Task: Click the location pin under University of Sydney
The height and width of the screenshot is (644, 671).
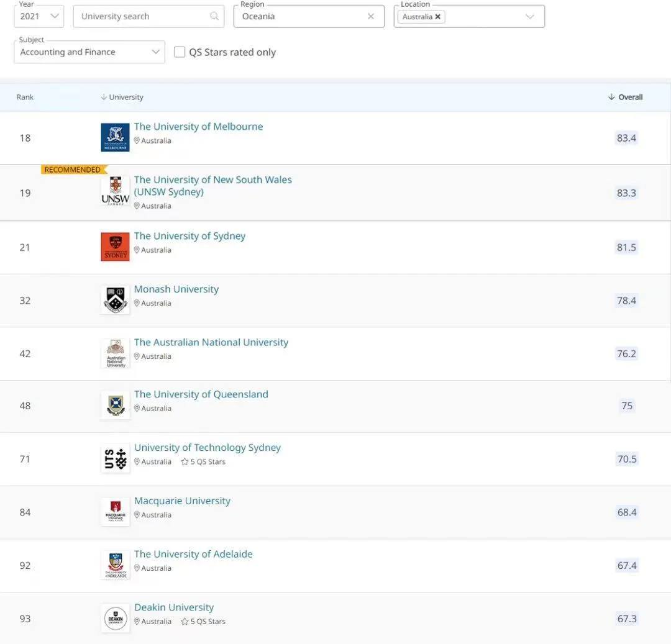Action: (x=137, y=250)
